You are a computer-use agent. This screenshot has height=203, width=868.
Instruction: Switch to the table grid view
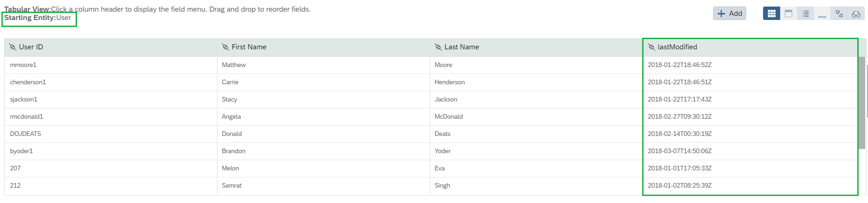[771, 14]
